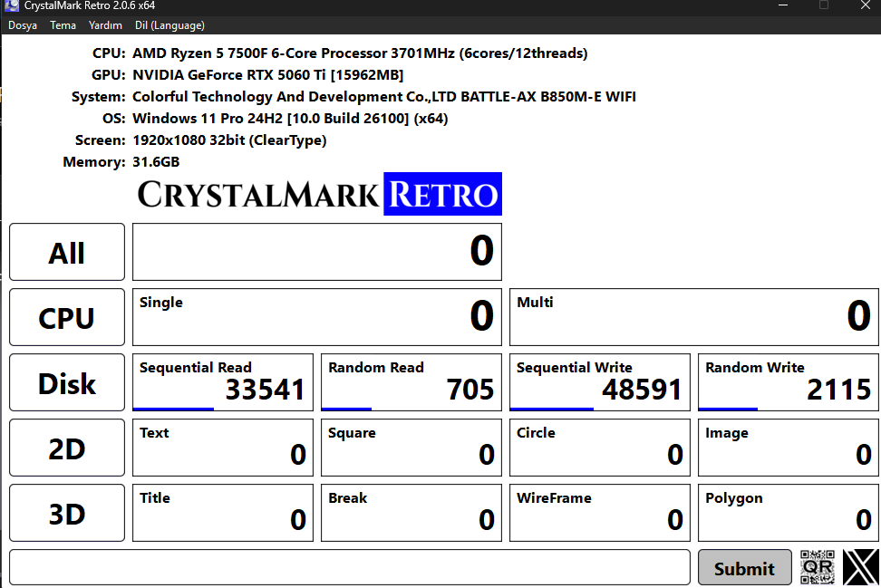Start the CPU benchmark
Viewport: 881px width, 588px height.
[67, 317]
